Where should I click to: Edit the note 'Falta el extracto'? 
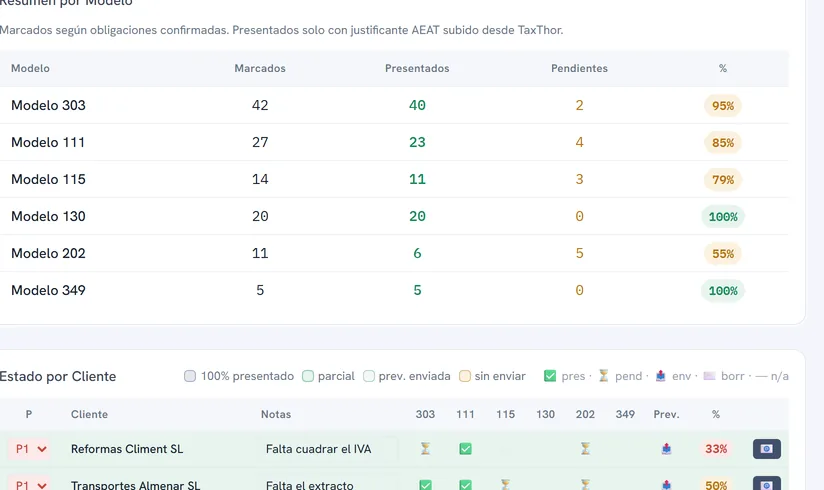tap(328, 484)
